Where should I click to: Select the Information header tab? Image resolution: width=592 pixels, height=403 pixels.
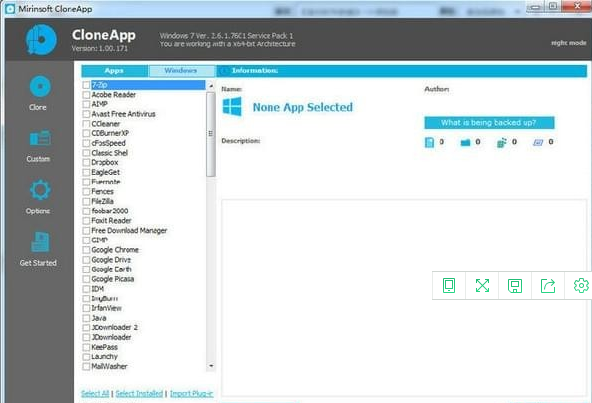[402, 71]
